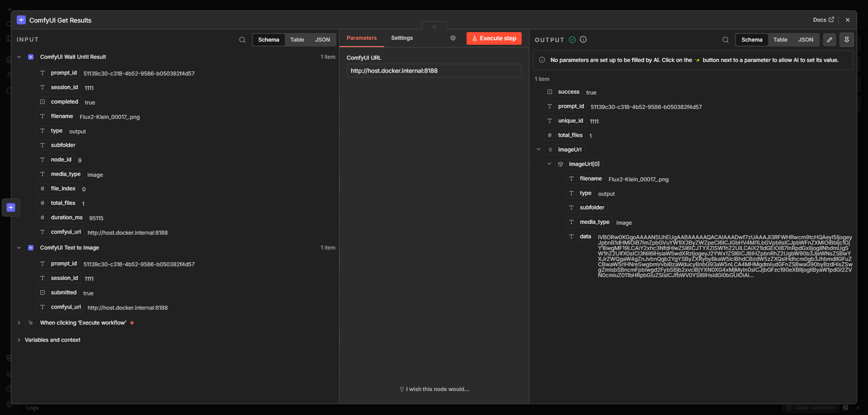Switch OUTPUT view to JSON
Image resolution: width=868 pixels, height=415 pixels.
tap(806, 40)
